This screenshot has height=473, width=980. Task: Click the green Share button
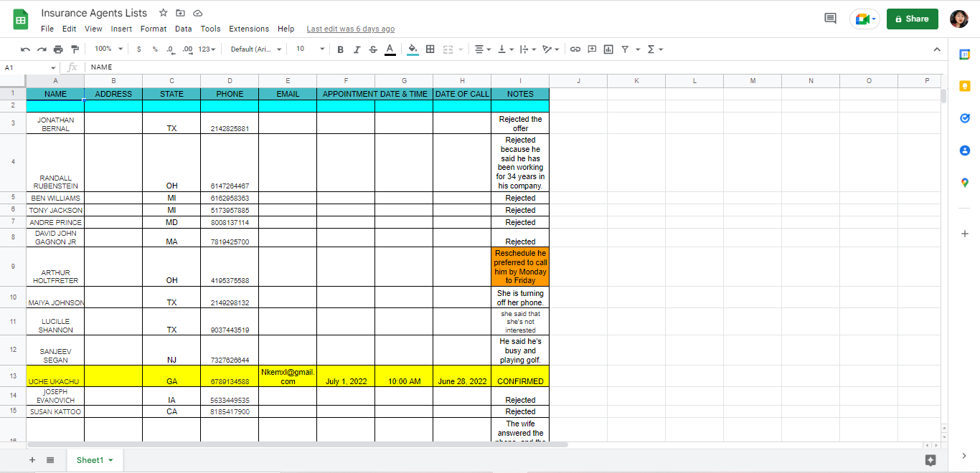pos(912,19)
